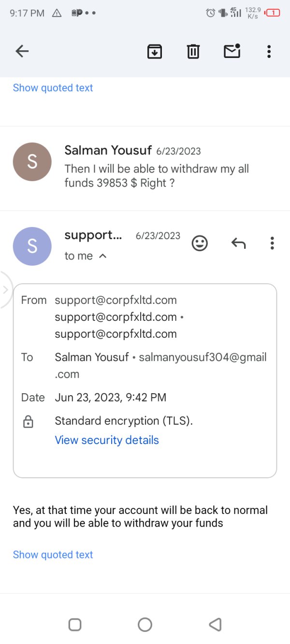Collapse recipient details next to 'to me'

102,256
